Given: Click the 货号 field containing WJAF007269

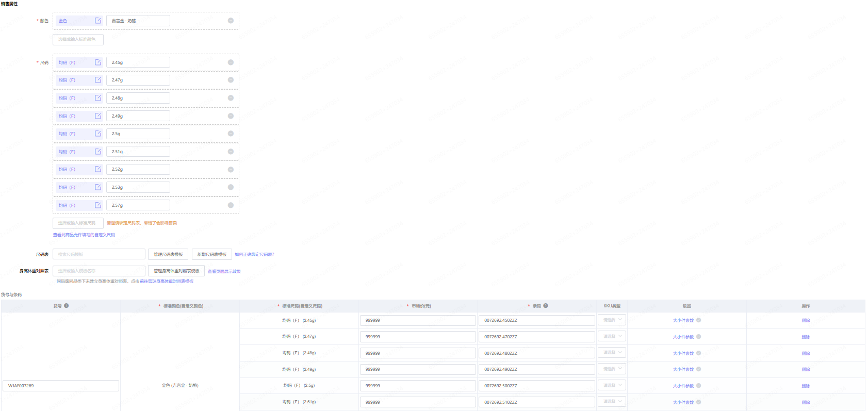Looking at the screenshot, I should tap(61, 386).
